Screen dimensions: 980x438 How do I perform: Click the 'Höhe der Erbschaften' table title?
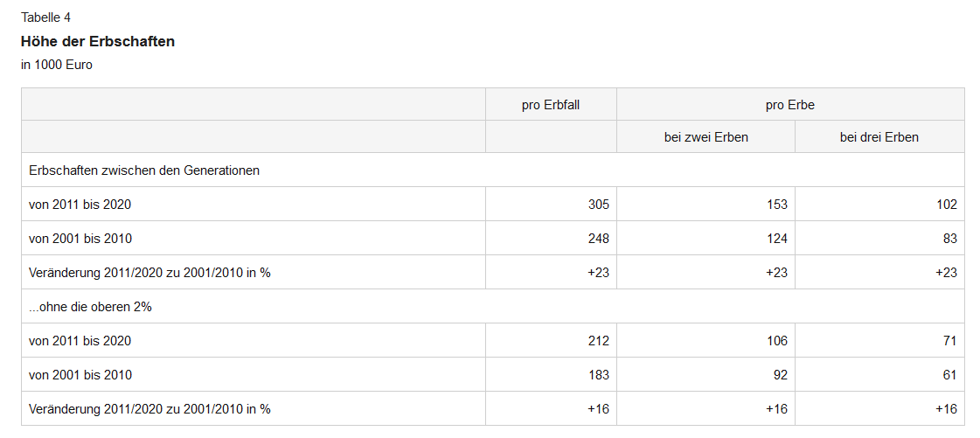pyautogui.click(x=98, y=41)
